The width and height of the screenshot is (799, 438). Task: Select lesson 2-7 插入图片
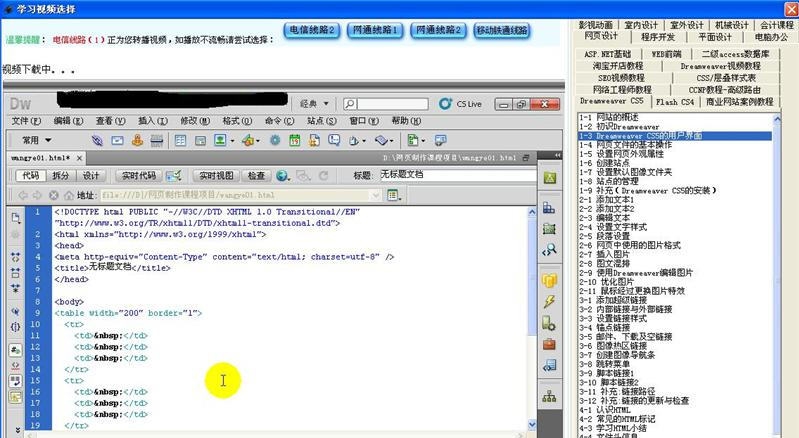pyautogui.click(x=604, y=254)
